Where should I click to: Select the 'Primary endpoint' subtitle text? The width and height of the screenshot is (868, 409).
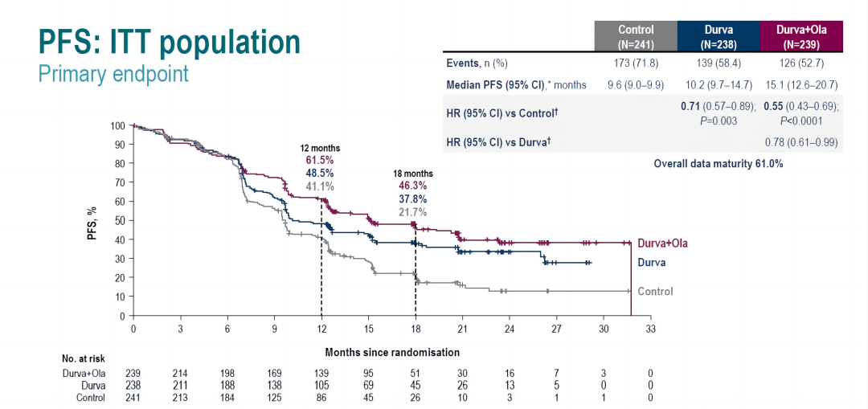pyautogui.click(x=113, y=74)
